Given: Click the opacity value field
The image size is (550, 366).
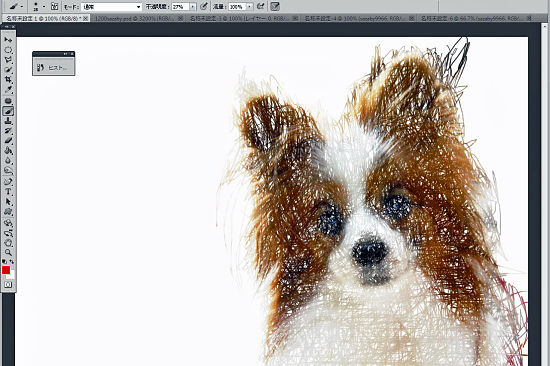Looking at the screenshot, I should tap(180, 7).
